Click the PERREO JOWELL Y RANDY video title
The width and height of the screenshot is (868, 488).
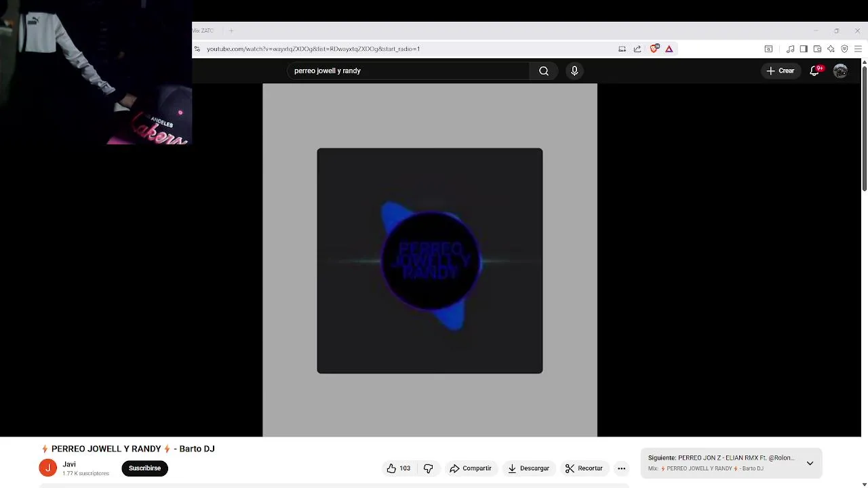128,449
